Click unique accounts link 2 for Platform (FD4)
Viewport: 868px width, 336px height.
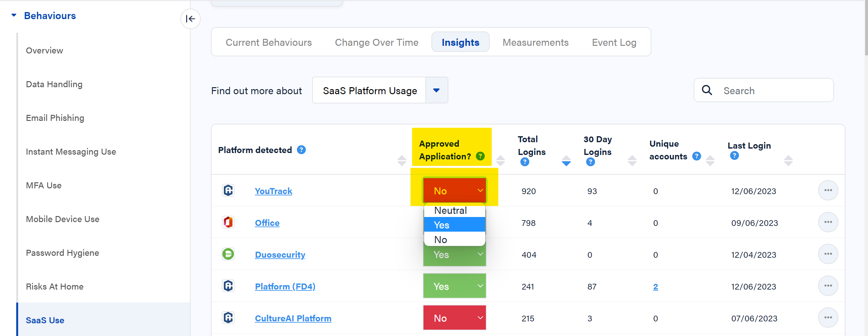click(x=655, y=286)
